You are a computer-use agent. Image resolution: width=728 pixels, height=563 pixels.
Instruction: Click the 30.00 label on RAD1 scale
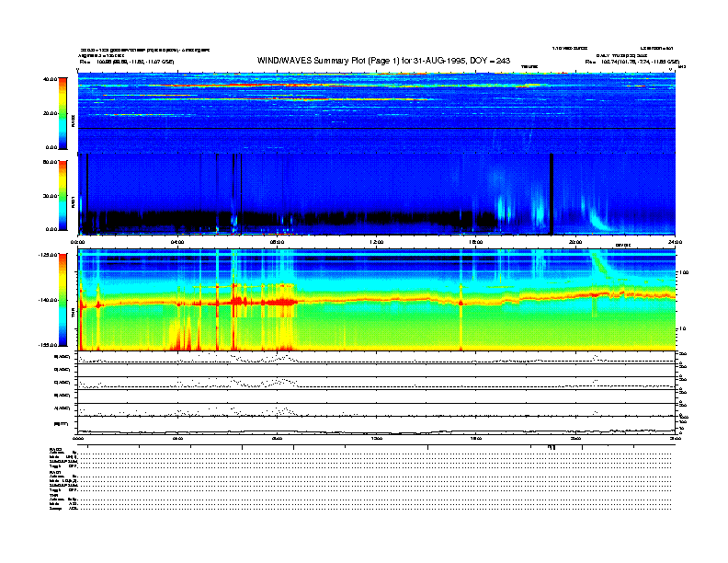coord(50,196)
